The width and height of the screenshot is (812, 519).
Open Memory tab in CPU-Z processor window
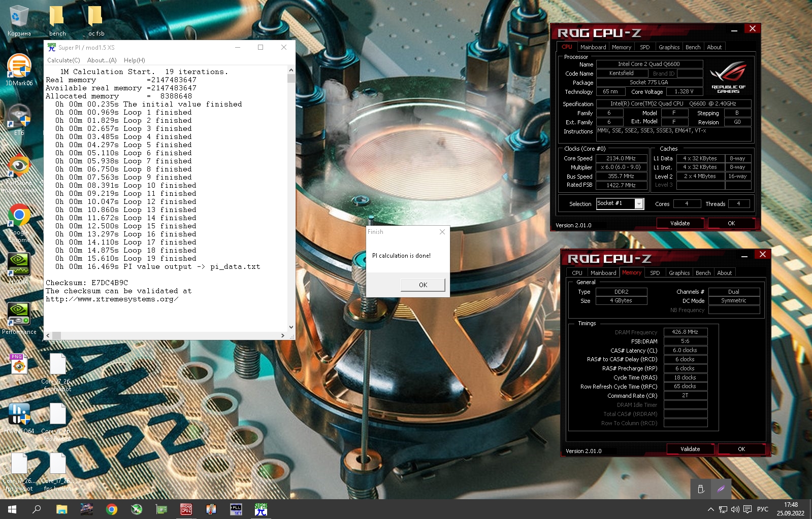(x=622, y=47)
